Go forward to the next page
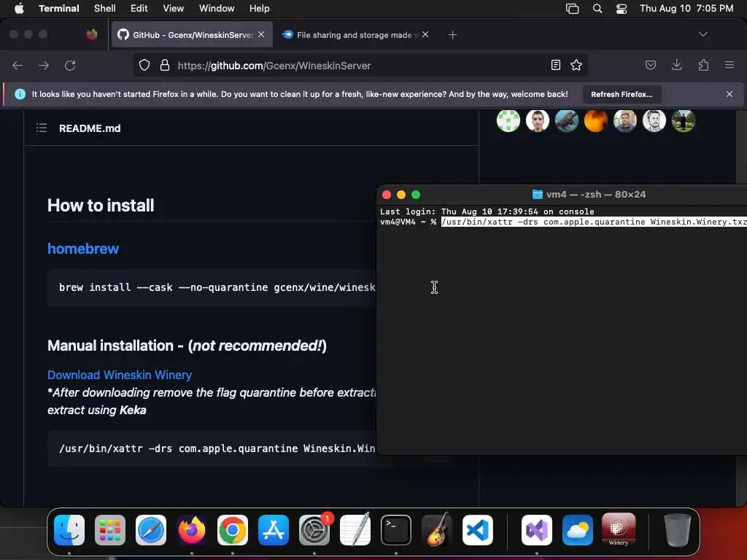 click(44, 65)
